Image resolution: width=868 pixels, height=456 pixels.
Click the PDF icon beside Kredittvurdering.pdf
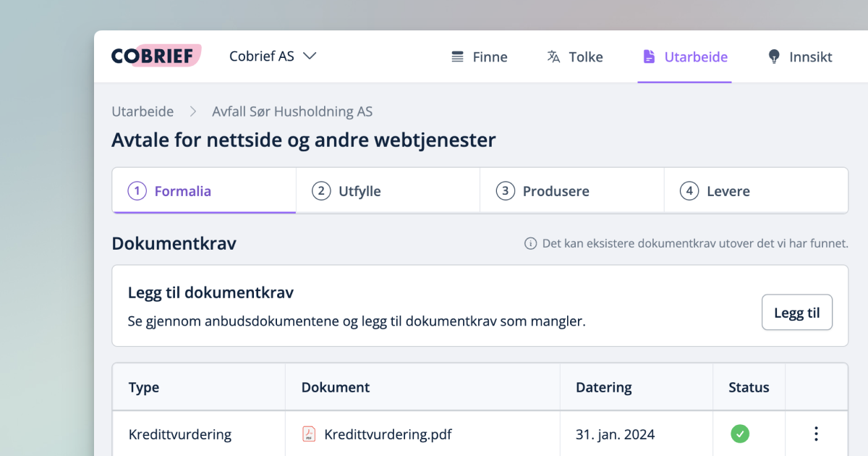pos(311,434)
